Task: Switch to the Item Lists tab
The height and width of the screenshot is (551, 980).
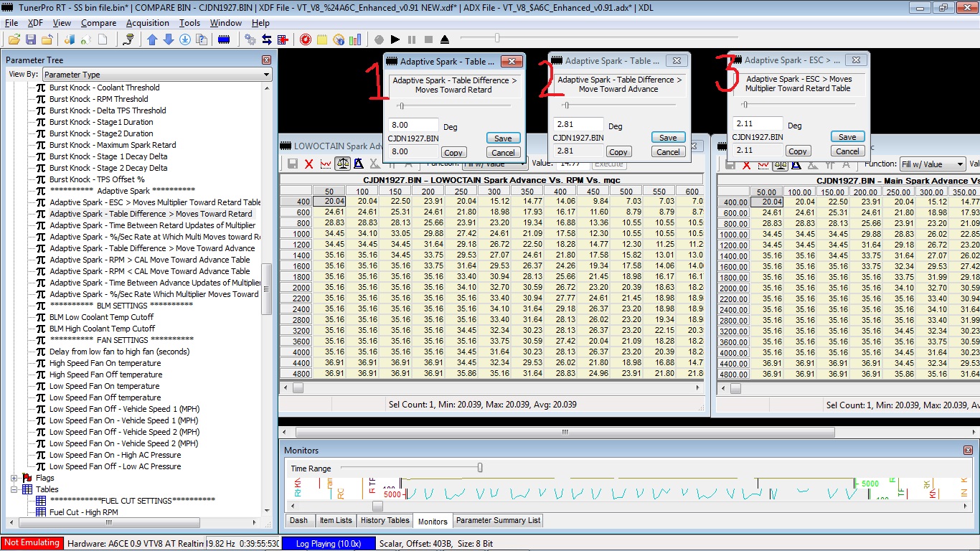Action: click(336, 521)
